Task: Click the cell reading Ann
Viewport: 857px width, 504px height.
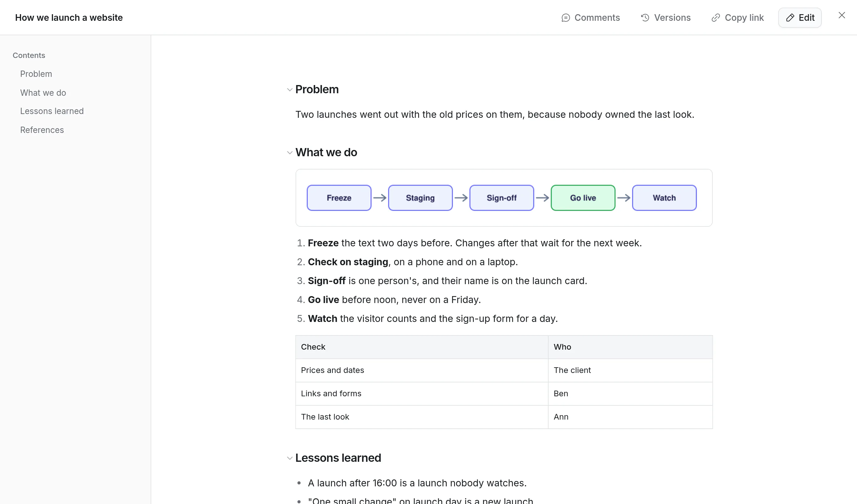Action: pyautogui.click(x=630, y=417)
